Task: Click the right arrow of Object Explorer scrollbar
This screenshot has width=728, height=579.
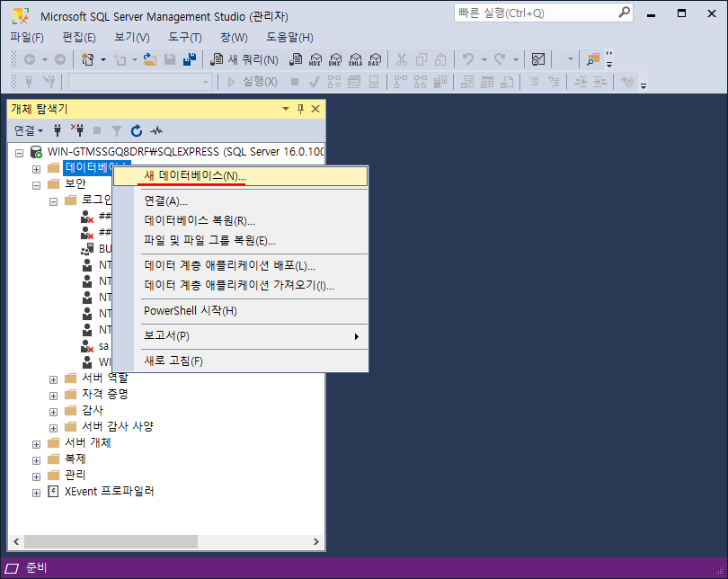Action: point(316,541)
